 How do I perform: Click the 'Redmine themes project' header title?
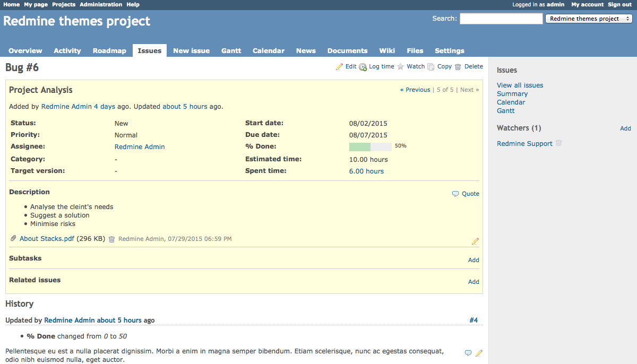point(77,21)
